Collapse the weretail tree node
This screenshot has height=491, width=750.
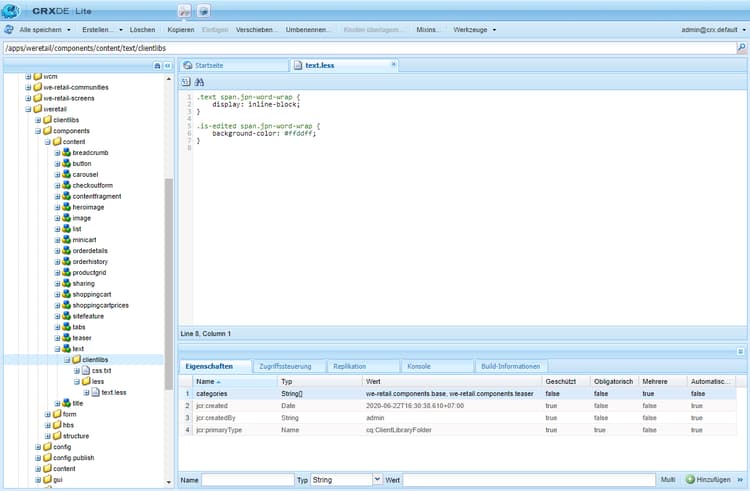click(28, 109)
